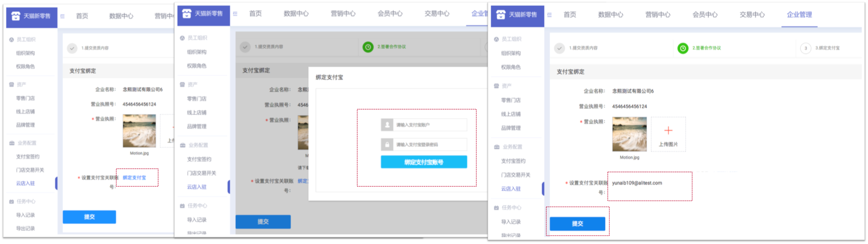Toggle sidebar collapse icon in the right window
This screenshot has width=868, height=244.
tap(549, 15)
